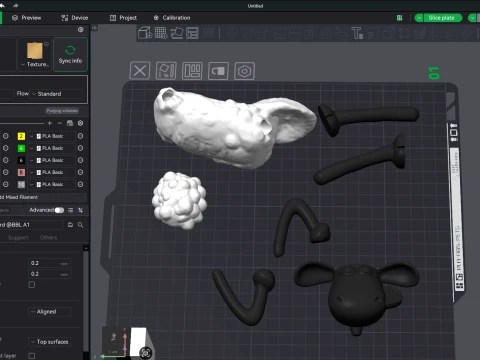Click the Compare presets icon next to Advanced
The height and width of the screenshot is (360, 480).
tap(80, 210)
